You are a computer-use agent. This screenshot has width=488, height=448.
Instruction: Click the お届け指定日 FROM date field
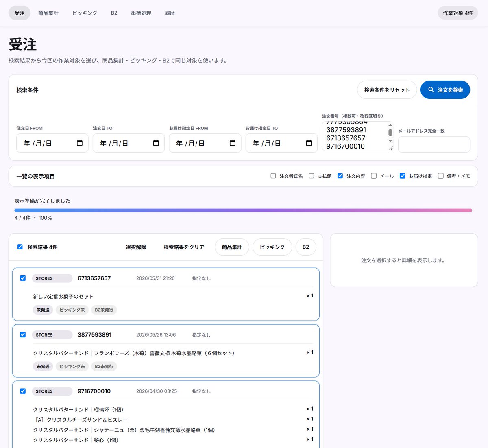click(x=205, y=143)
